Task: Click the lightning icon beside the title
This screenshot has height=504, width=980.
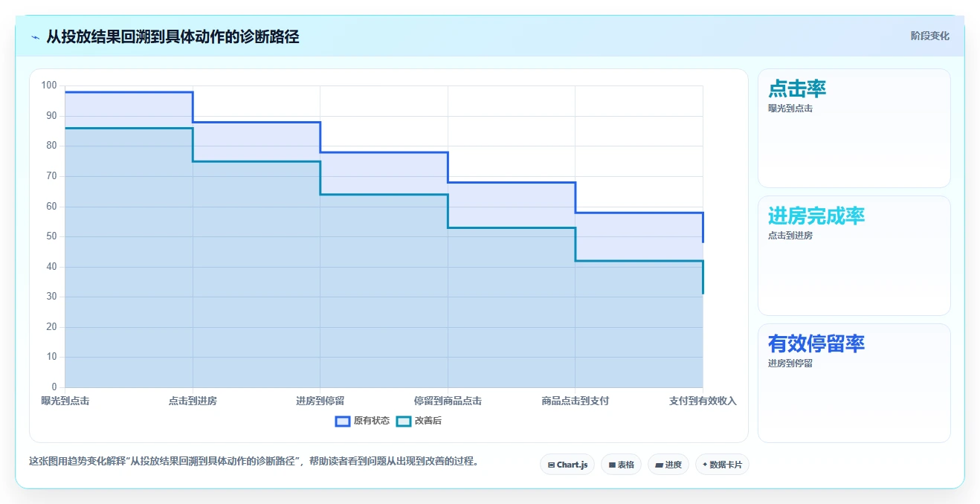Action: pyautogui.click(x=36, y=37)
